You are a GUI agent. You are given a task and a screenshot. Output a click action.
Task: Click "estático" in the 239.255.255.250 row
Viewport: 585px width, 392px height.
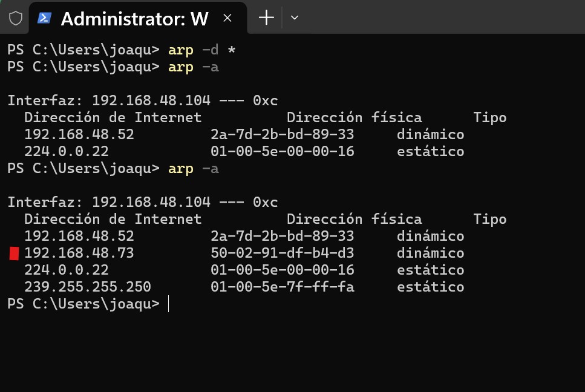[430, 287]
